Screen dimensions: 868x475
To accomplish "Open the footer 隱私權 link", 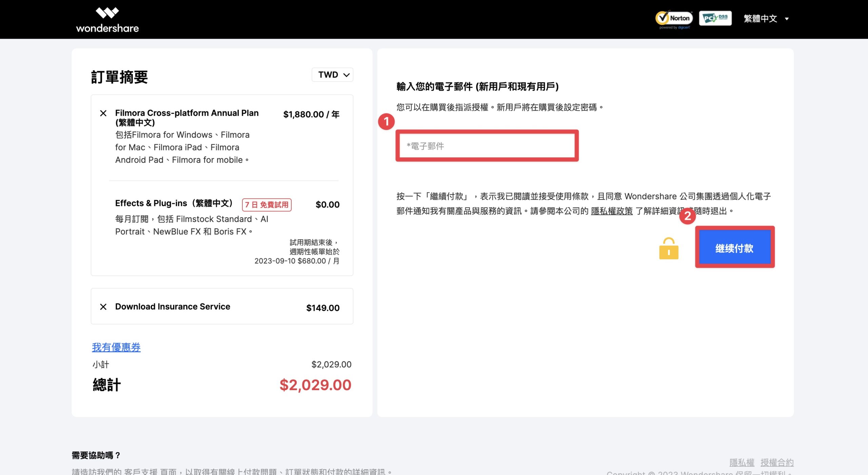I will pyautogui.click(x=742, y=462).
